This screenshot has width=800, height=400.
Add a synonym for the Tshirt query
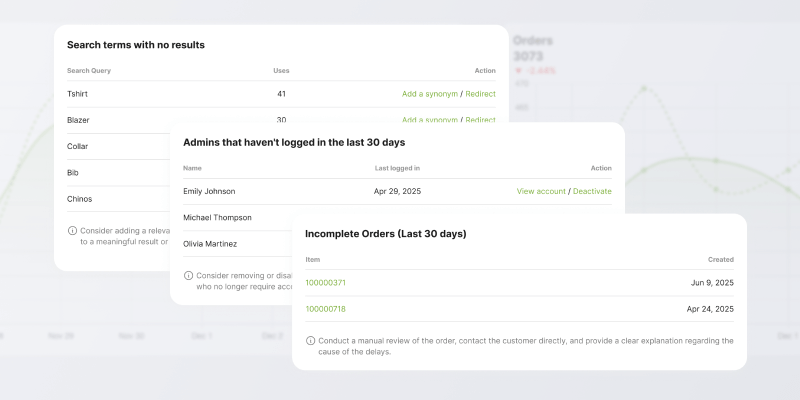tap(430, 94)
